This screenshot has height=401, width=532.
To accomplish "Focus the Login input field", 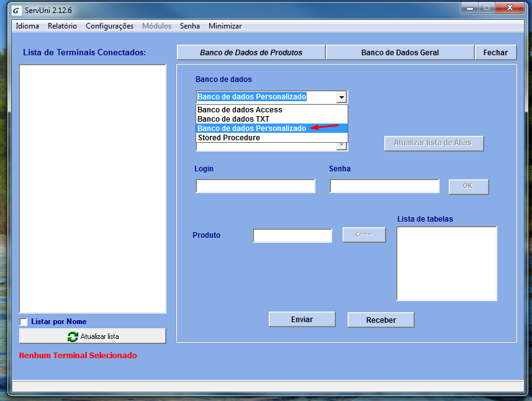I will 256,186.
